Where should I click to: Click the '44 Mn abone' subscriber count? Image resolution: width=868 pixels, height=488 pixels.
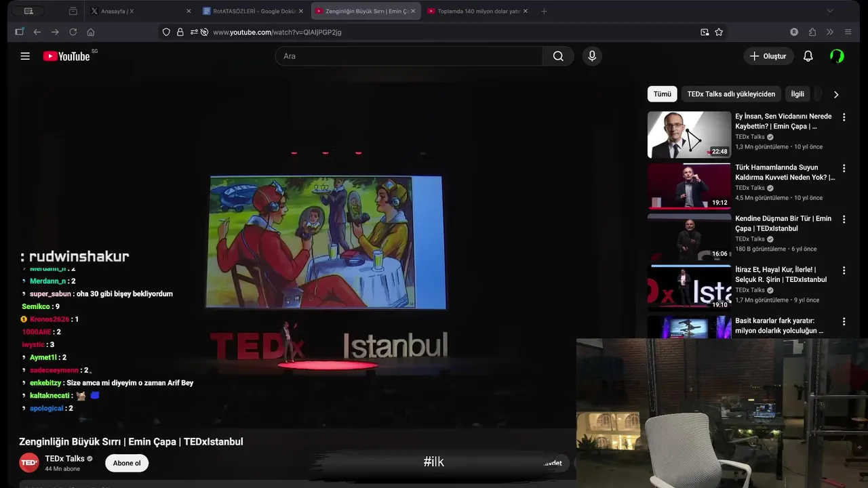point(62,469)
